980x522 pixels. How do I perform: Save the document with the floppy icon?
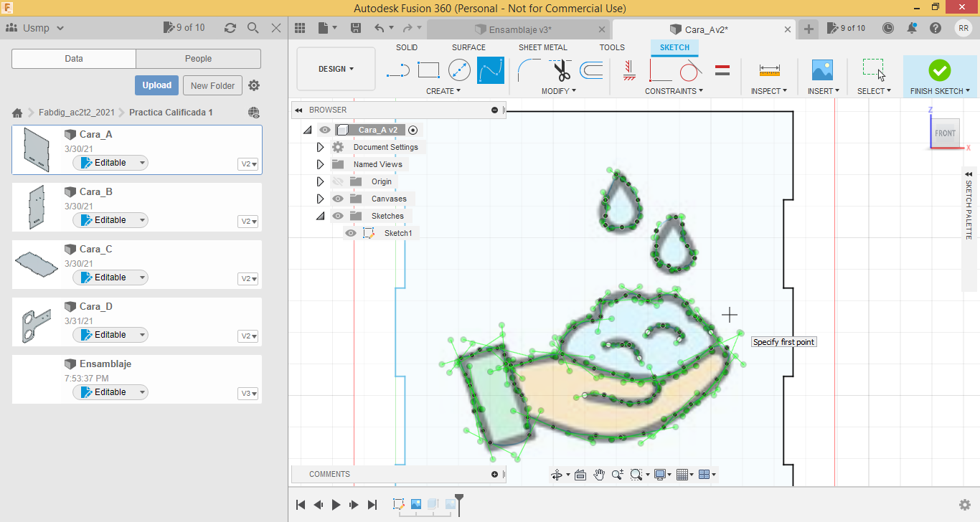[356, 28]
